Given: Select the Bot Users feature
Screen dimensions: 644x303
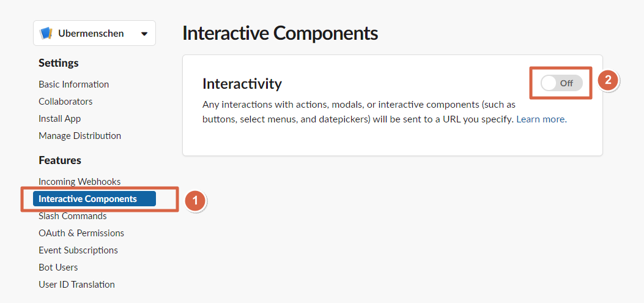Looking at the screenshot, I should click(58, 267).
